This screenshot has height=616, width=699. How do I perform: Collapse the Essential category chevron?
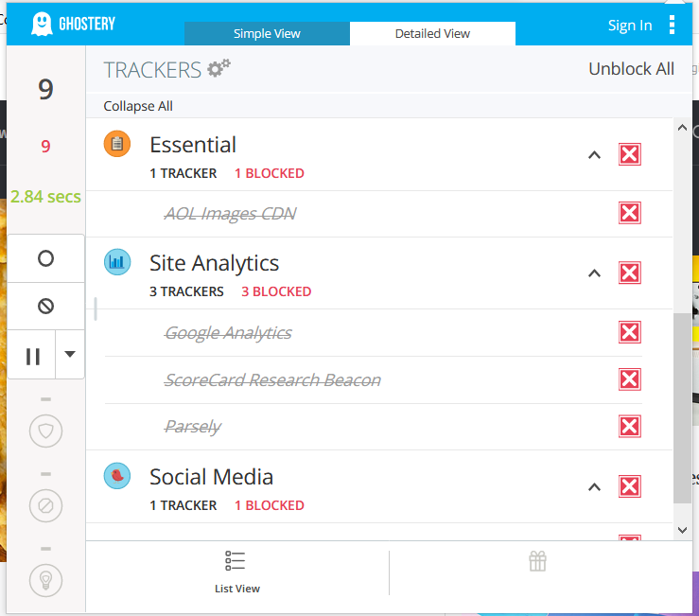[594, 155]
